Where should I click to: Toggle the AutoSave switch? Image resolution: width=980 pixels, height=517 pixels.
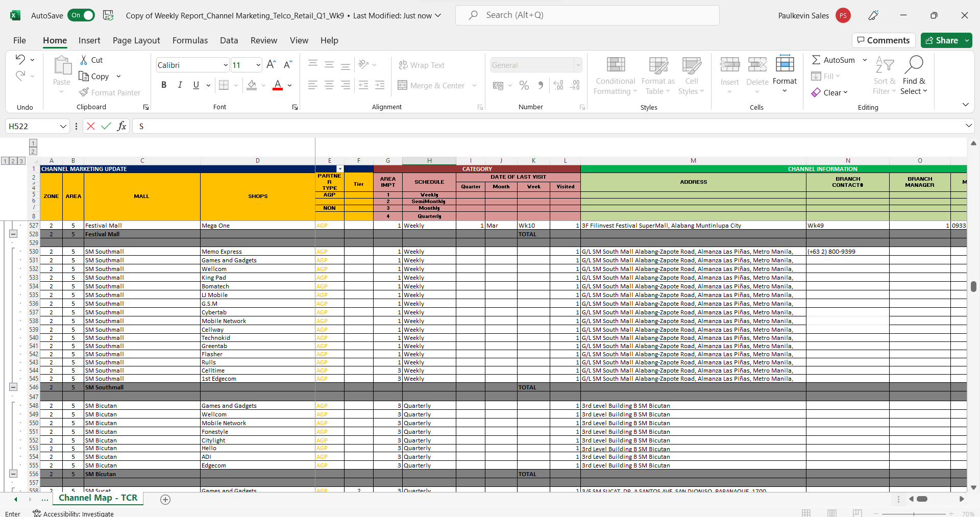[81, 15]
